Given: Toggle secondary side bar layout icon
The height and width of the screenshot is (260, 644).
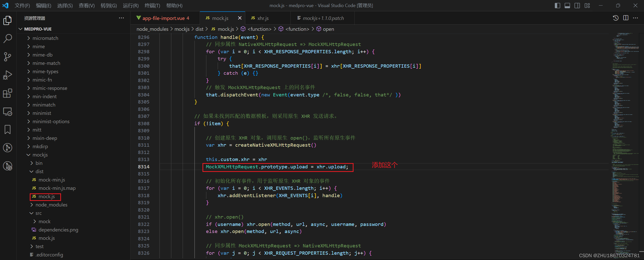Looking at the screenshot, I should [577, 6].
